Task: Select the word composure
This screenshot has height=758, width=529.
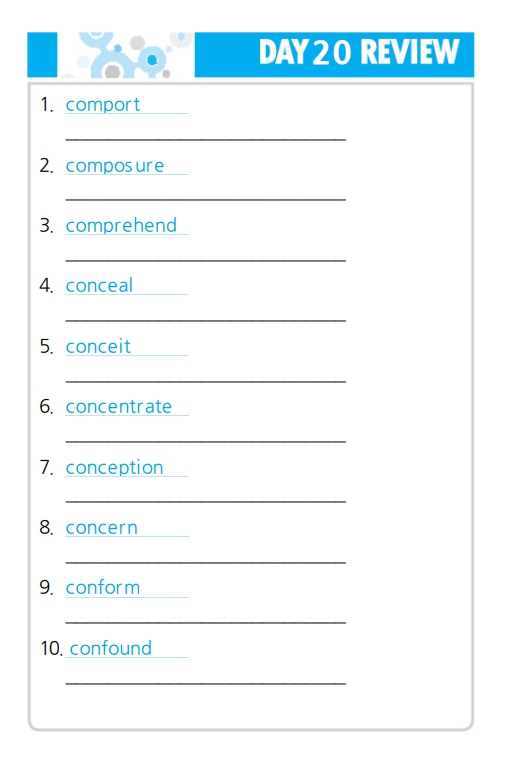Action: tap(115, 166)
